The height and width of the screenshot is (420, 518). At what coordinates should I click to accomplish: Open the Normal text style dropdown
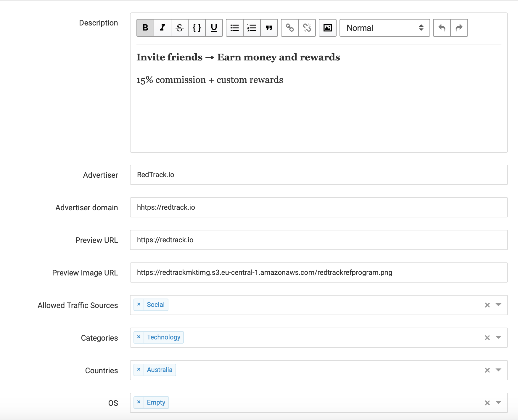[x=385, y=28]
